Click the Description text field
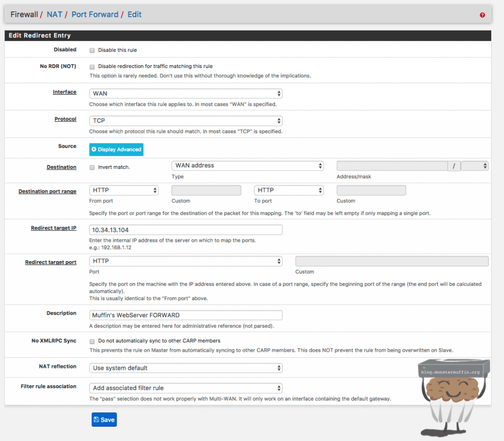 (186, 315)
